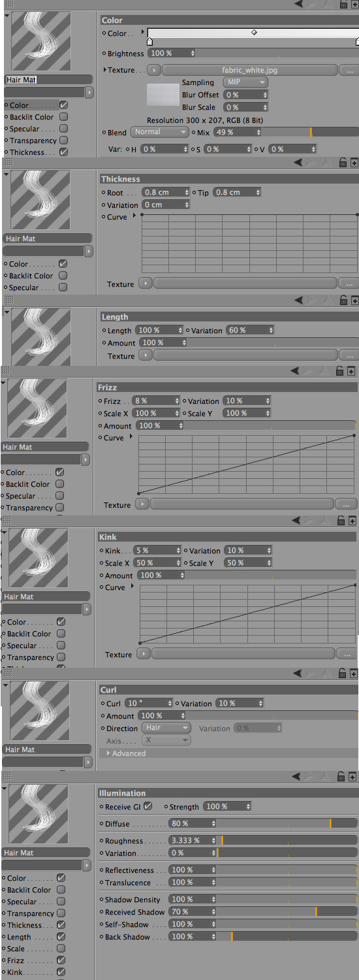359x980 pixels.
Task: Click the plus icon above the Thickness section
Action: [x=354, y=163]
